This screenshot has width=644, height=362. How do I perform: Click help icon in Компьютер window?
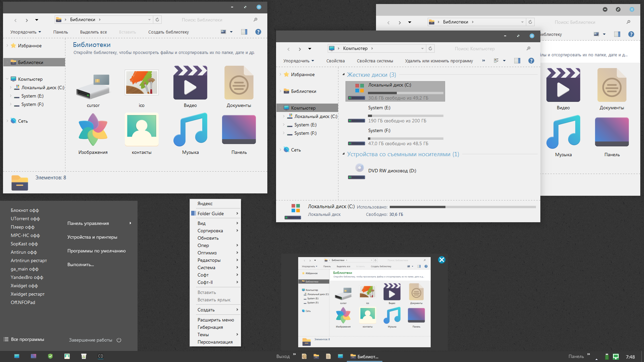coord(531,61)
